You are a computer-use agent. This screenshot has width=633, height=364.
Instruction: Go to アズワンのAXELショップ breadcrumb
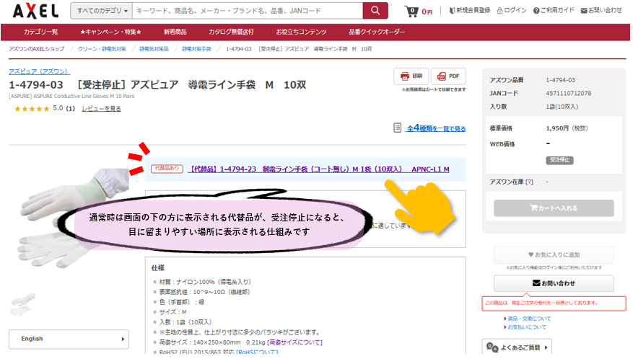click(36, 49)
